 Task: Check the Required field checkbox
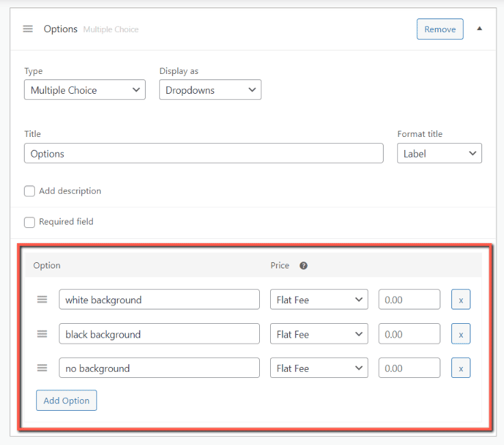(x=29, y=222)
